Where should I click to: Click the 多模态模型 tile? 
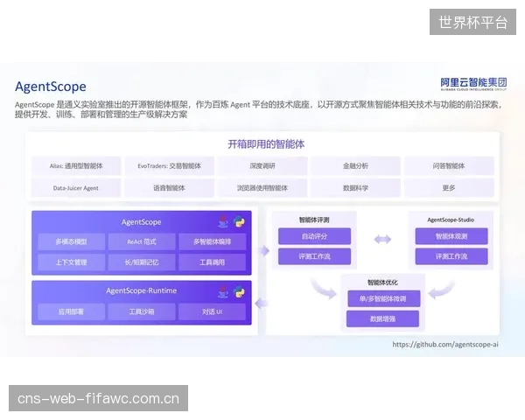72,241
